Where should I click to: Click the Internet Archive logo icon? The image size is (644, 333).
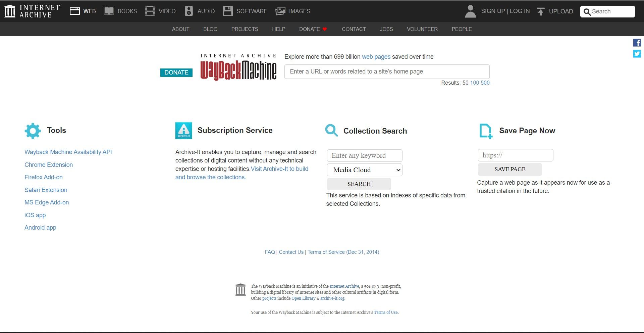pyautogui.click(x=10, y=11)
